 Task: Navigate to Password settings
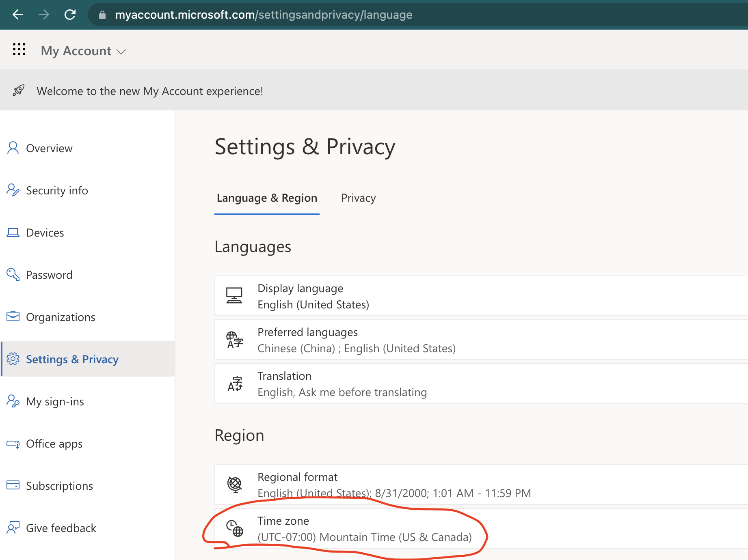coord(49,275)
